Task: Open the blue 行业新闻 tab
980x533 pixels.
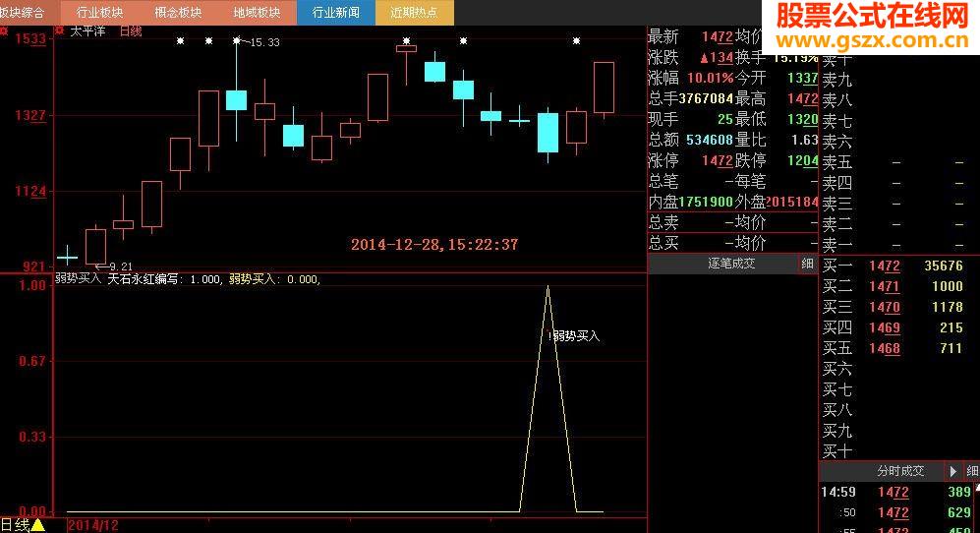Action: [x=335, y=13]
